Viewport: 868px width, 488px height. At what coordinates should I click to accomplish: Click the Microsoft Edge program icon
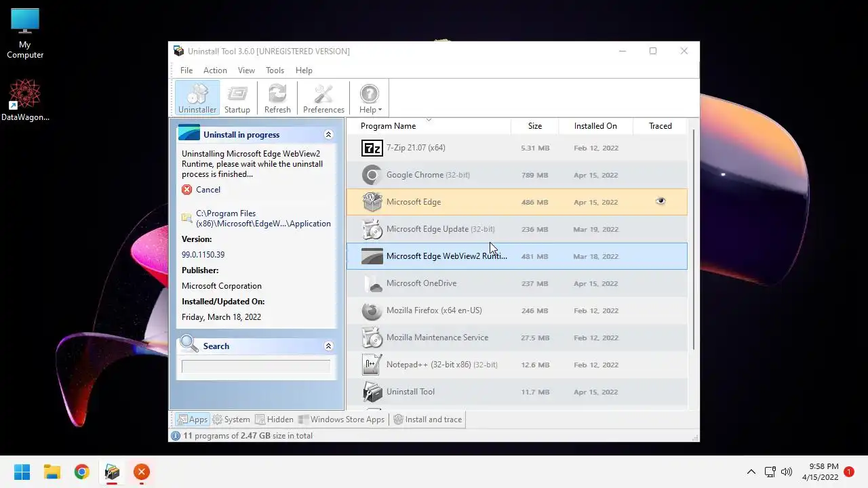pyautogui.click(x=372, y=202)
